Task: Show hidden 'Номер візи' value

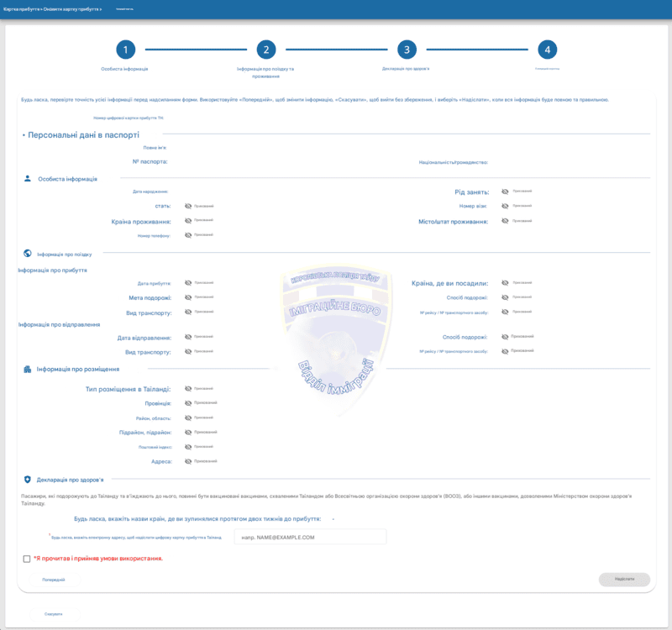Action: [506, 206]
